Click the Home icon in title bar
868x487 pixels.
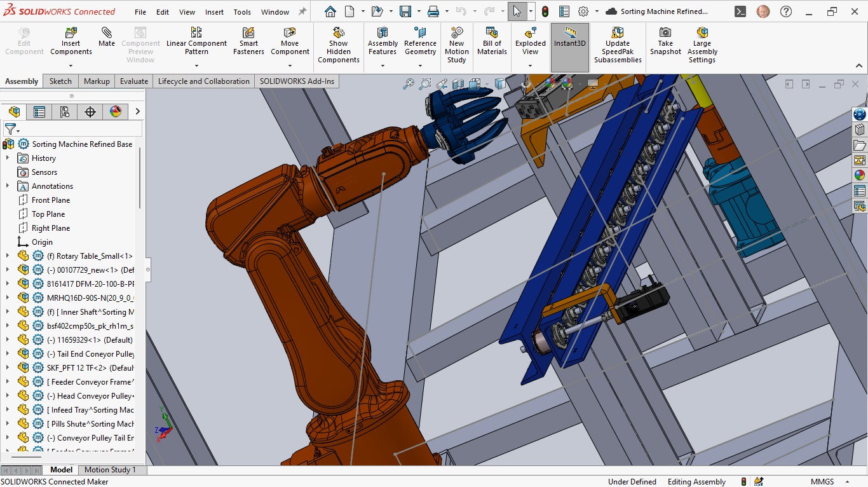[x=330, y=11]
